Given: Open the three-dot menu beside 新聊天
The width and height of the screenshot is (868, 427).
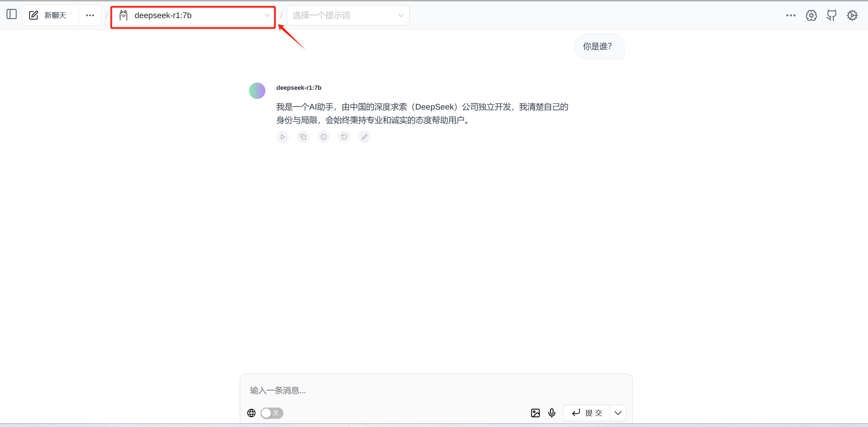Looking at the screenshot, I should pyautogui.click(x=90, y=15).
